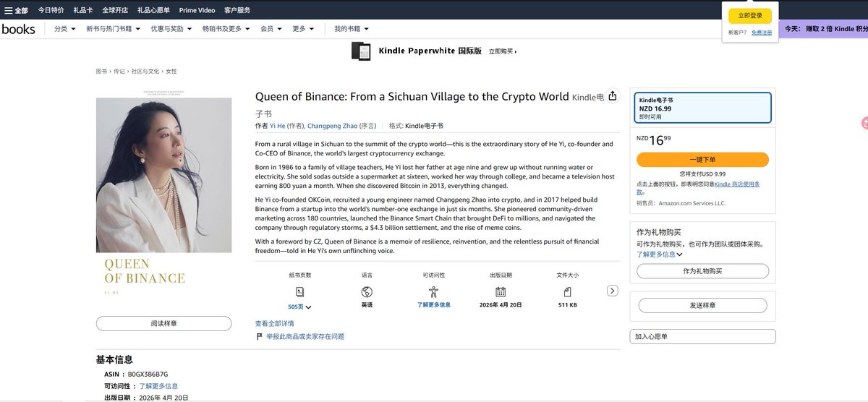
Task: Click the report flag icon
Action: [259, 337]
